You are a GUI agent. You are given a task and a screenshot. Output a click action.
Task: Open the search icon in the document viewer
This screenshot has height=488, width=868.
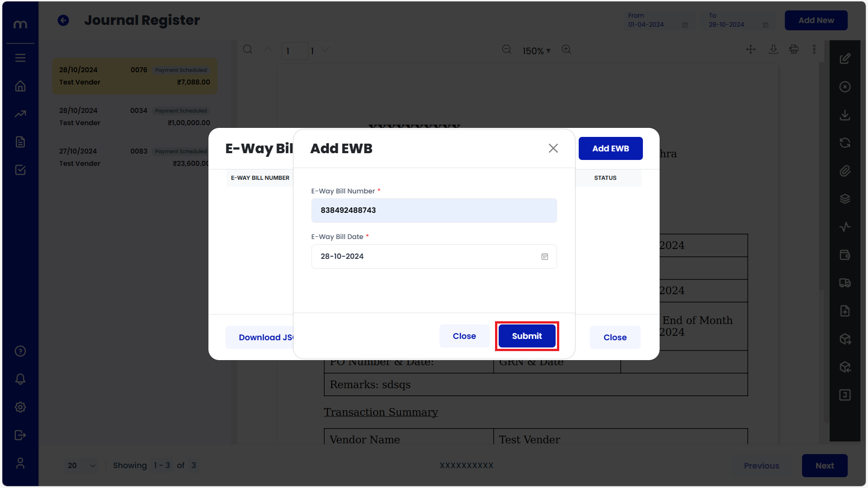coord(248,49)
